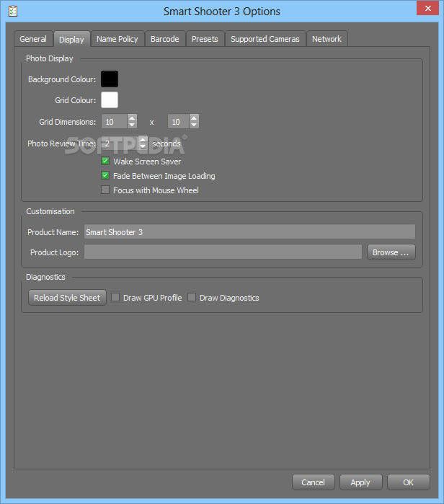This screenshot has width=444, height=504.
Task: Go to the Presets tab
Action: (x=205, y=39)
